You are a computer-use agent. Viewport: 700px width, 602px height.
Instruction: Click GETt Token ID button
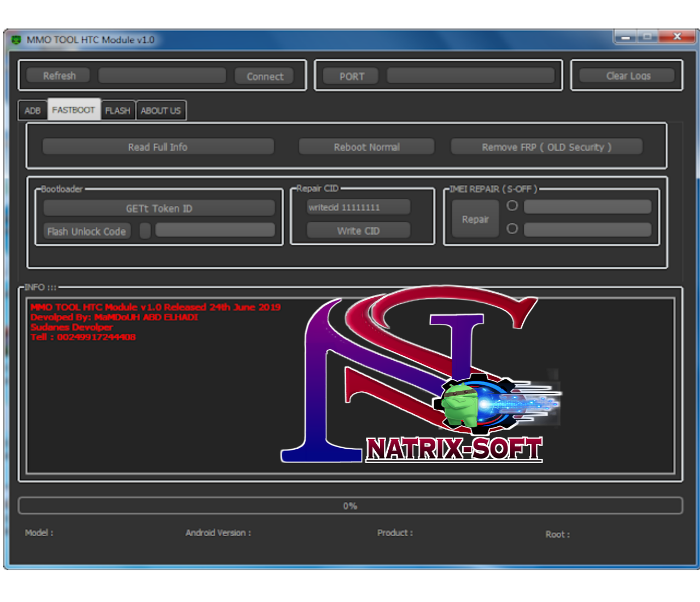click(159, 208)
